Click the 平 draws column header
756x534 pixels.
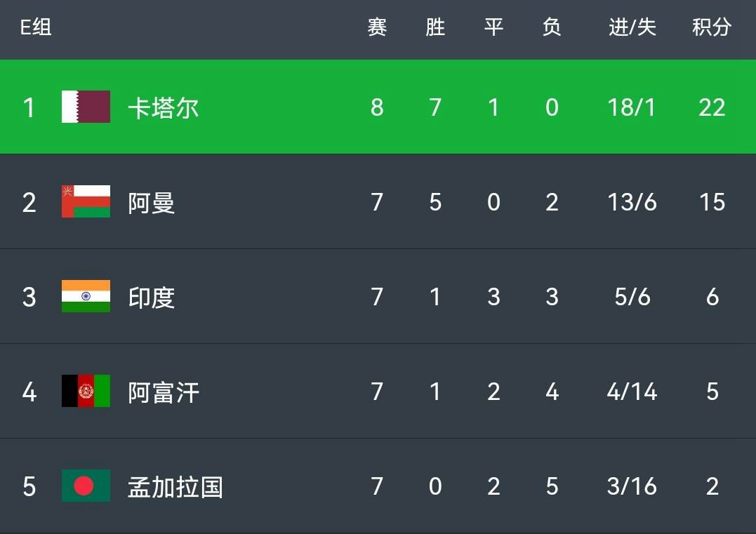pyautogui.click(x=493, y=27)
